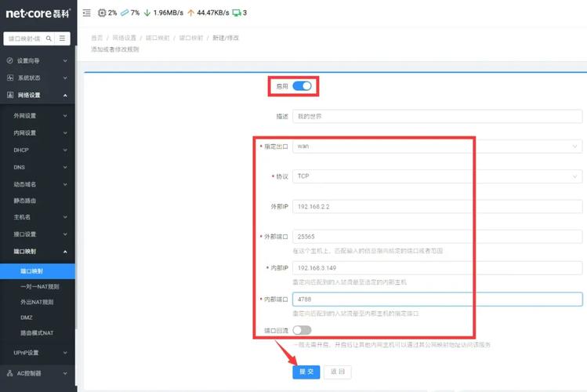Collapse the sidebar with the menu fold icon
Viewport: 587px width, 392px height.
(87, 13)
